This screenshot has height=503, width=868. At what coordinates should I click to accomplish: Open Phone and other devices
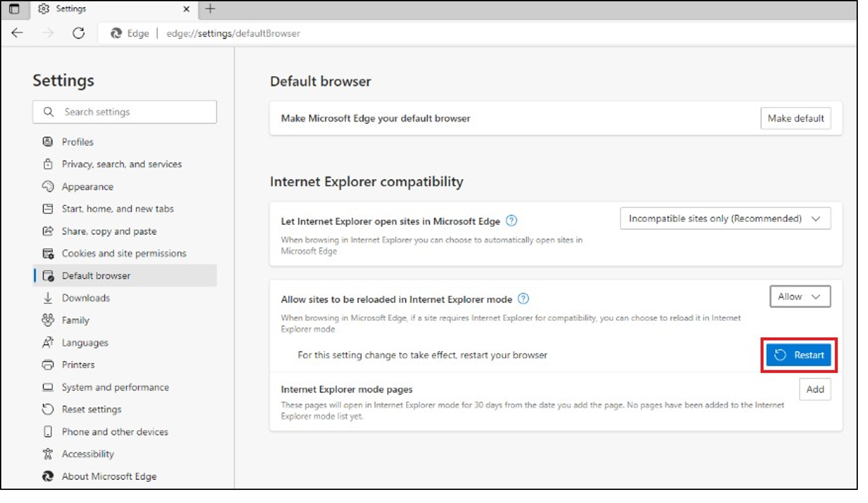125,431
